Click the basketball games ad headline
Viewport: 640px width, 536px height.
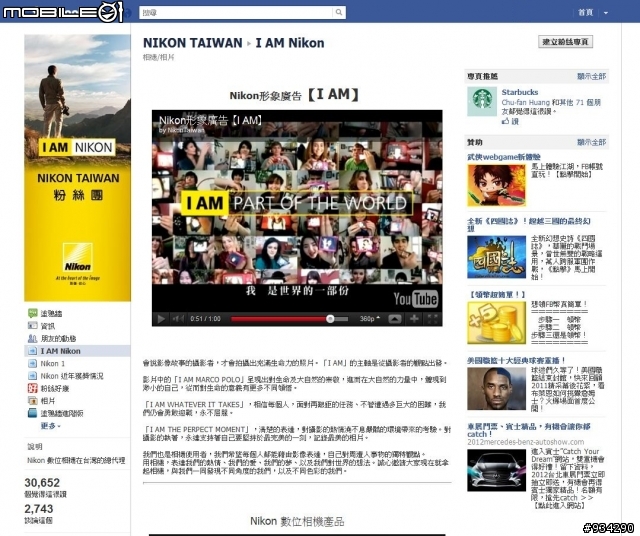[516, 360]
